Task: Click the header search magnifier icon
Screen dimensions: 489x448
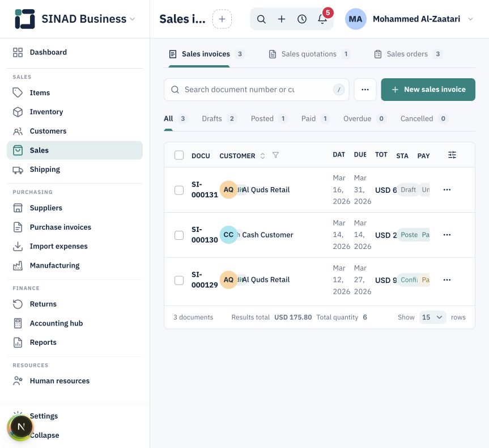Action: pyautogui.click(x=261, y=19)
